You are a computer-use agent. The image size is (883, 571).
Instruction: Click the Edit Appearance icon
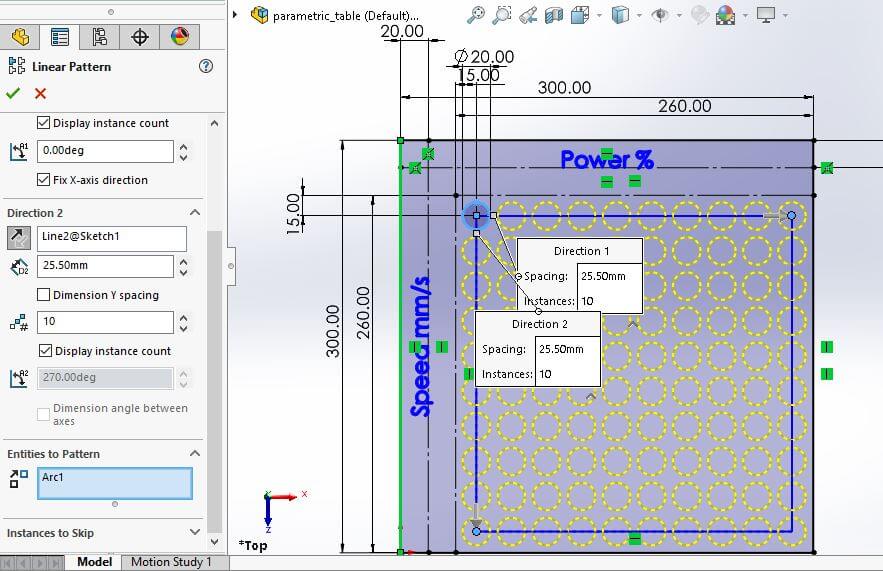699,15
